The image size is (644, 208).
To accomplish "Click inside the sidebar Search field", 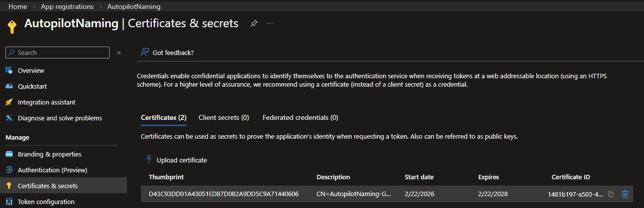I will (x=60, y=52).
